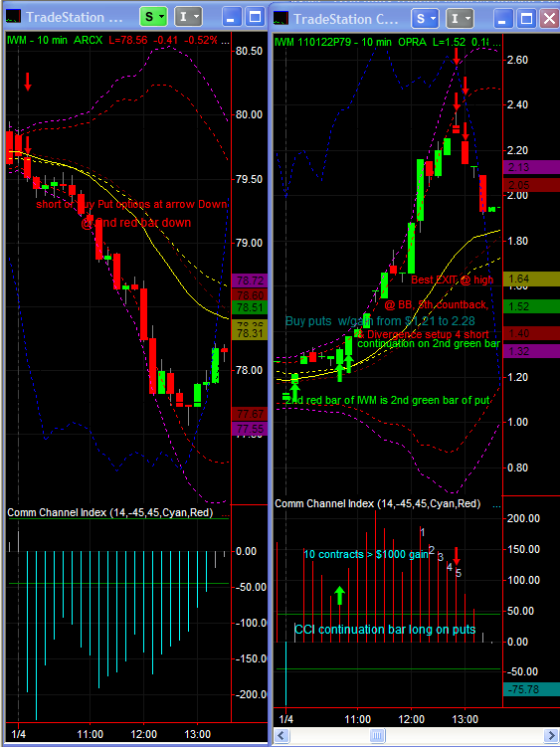Click the dark red 1.40 price marker
This screenshot has height=747, width=560.
click(x=531, y=333)
